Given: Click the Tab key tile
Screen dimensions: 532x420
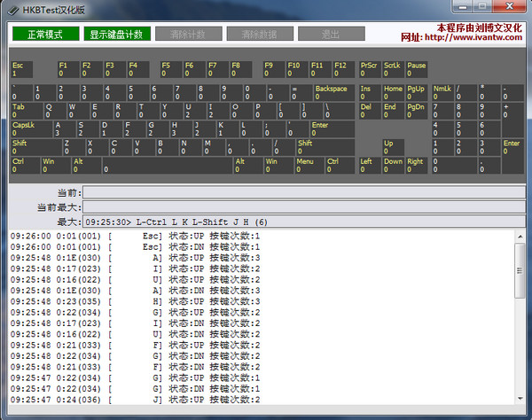Looking at the screenshot, I should (x=24, y=111).
